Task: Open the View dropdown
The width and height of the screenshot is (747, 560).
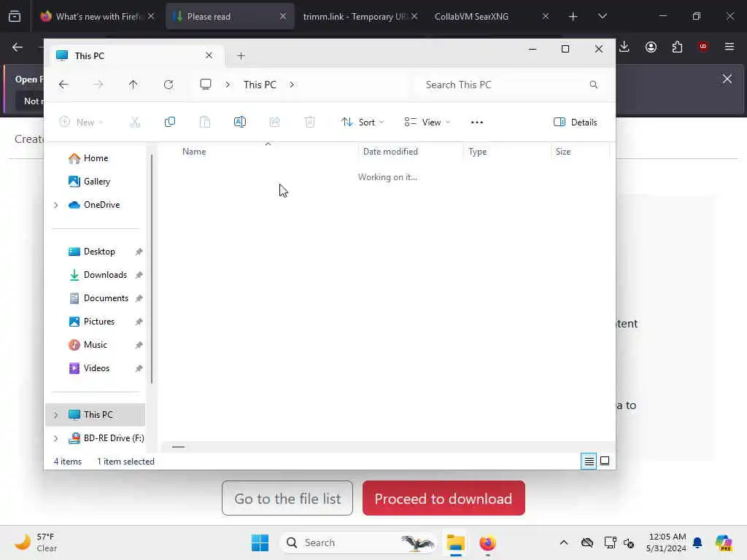Action: [x=427, y=122]
